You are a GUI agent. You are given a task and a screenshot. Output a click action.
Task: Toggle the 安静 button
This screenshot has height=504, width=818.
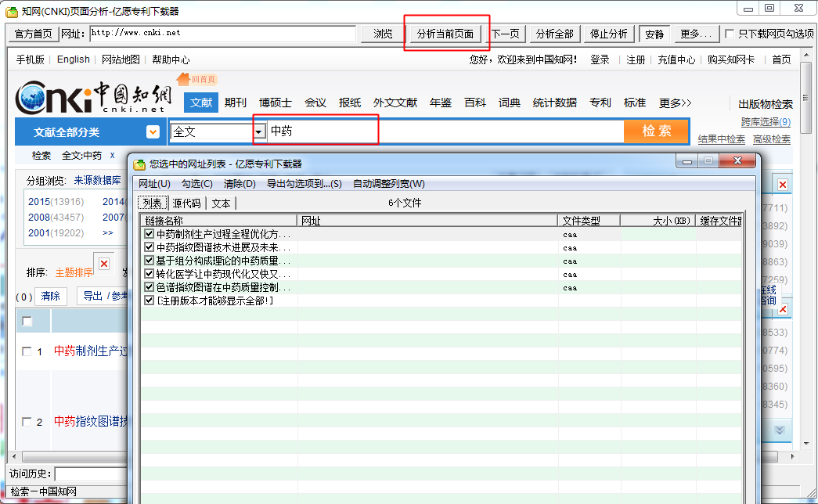click(x=654, y=34)
